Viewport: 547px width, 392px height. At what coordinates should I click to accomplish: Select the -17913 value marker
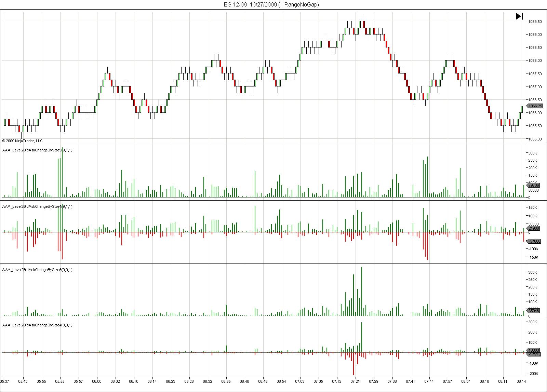coord(534,354)
